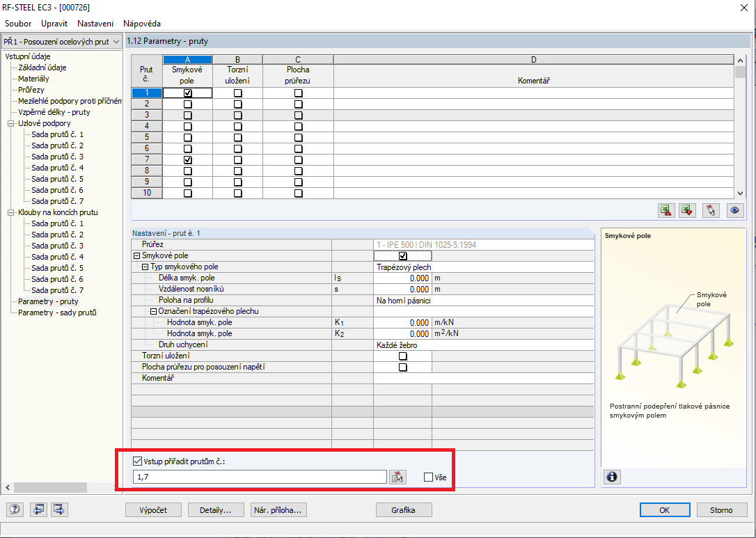Open the Na horní pásnici position value
The height and width of the screenshot is (538, 756).
(484, 301)
